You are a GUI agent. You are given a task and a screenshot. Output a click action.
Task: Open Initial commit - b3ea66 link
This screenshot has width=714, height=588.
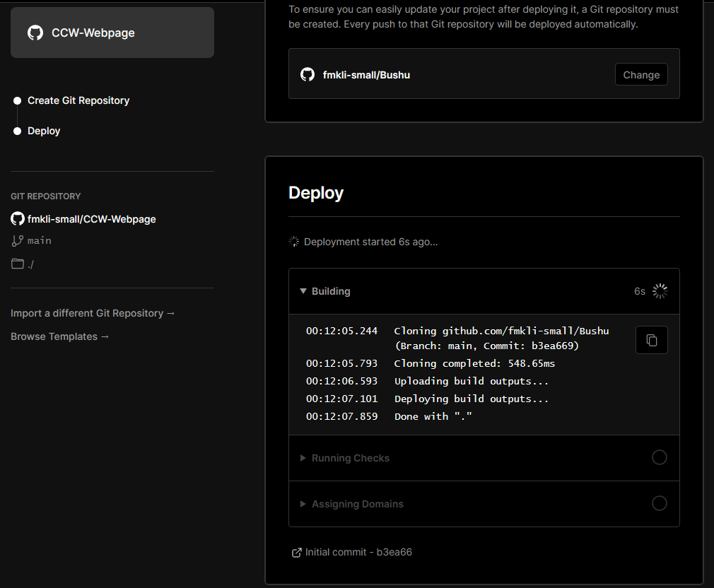358,552
